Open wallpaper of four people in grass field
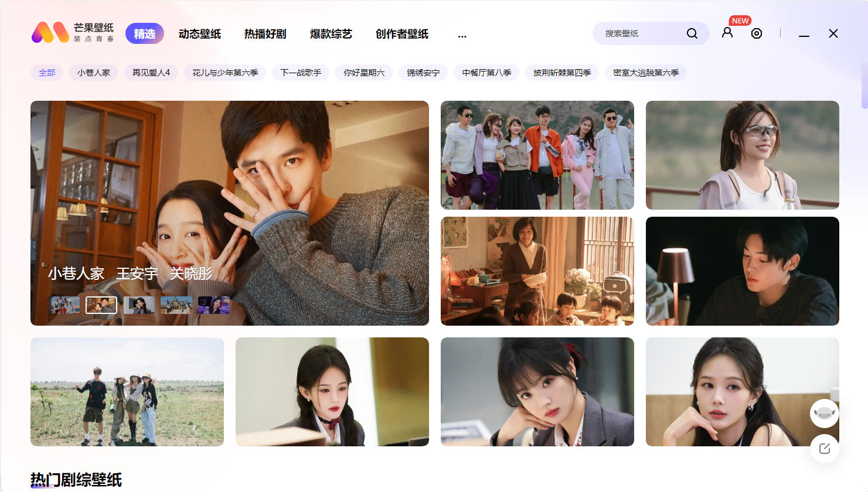 127,392
